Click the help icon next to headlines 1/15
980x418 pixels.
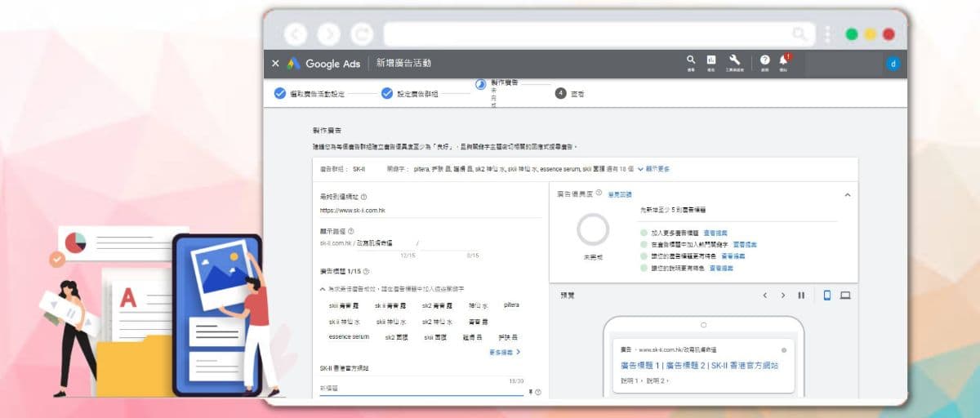point(366,272)
